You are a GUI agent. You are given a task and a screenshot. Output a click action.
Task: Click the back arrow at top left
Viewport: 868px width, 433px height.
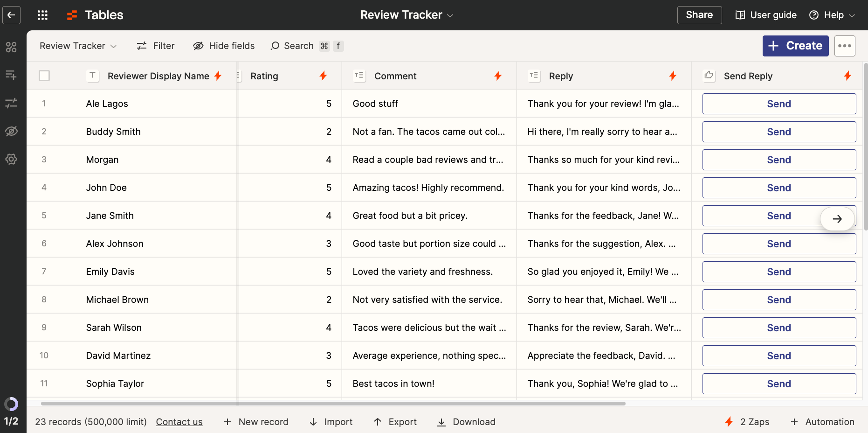pos(11,15)
